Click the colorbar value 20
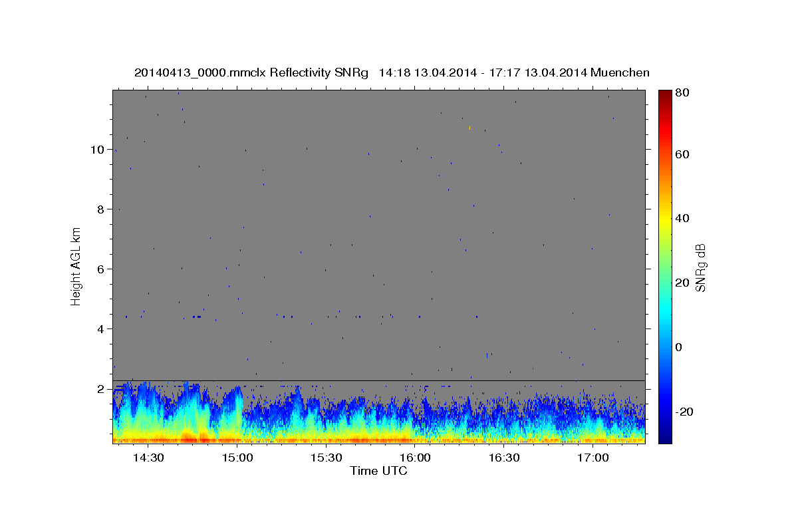 point(684,283)
